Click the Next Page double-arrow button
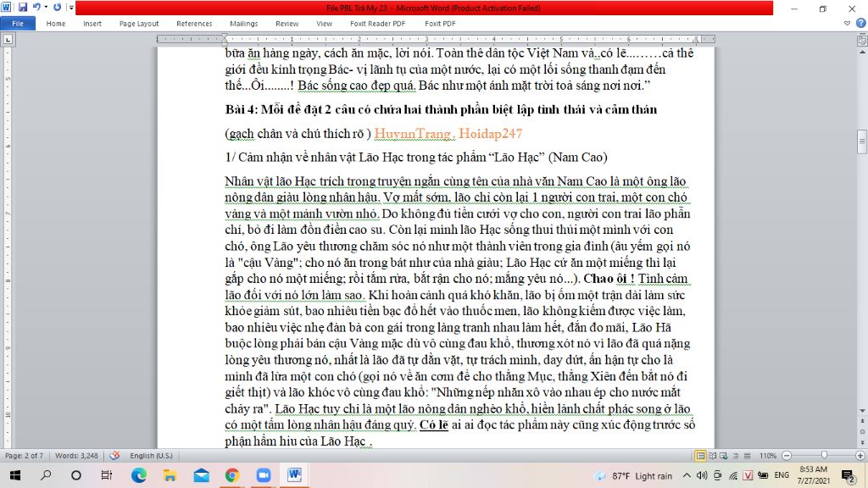Viewport: 868px width, 488px height. pyautogui.click(x=862, y=442)
